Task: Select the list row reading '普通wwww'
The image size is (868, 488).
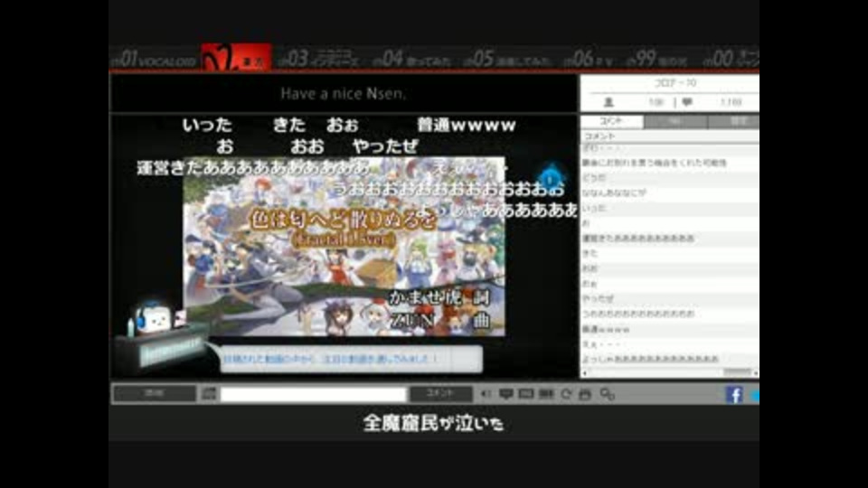Action: 670,329
